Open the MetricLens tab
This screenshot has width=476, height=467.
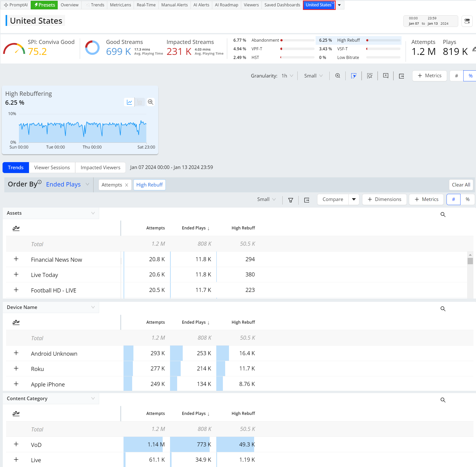point(120,5)
